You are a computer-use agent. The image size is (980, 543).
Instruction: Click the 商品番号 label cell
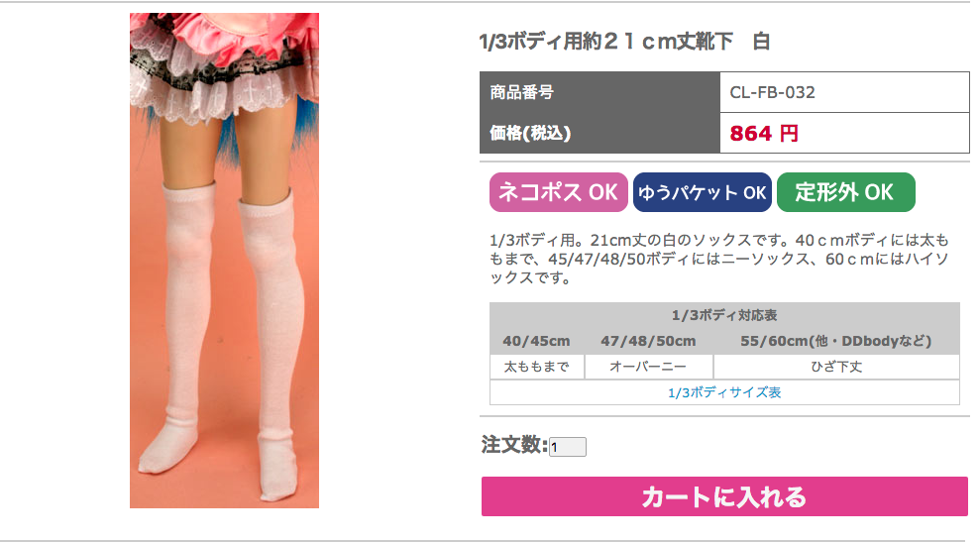click(600, 92)
